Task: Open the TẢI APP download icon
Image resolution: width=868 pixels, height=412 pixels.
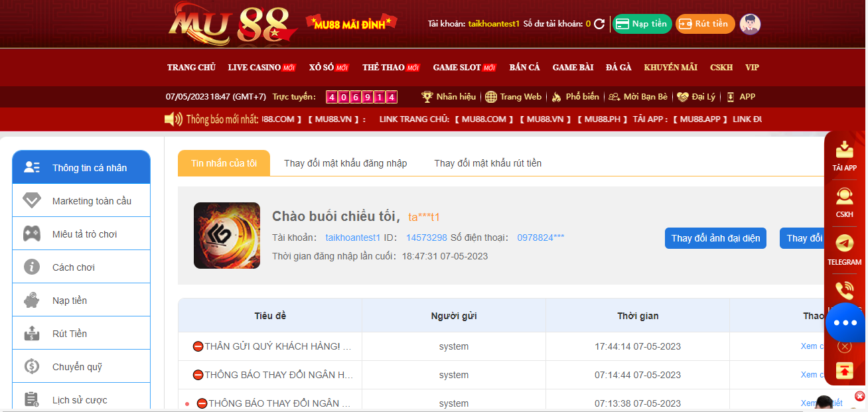Action: pyautogui.click(x=844, y=149)
